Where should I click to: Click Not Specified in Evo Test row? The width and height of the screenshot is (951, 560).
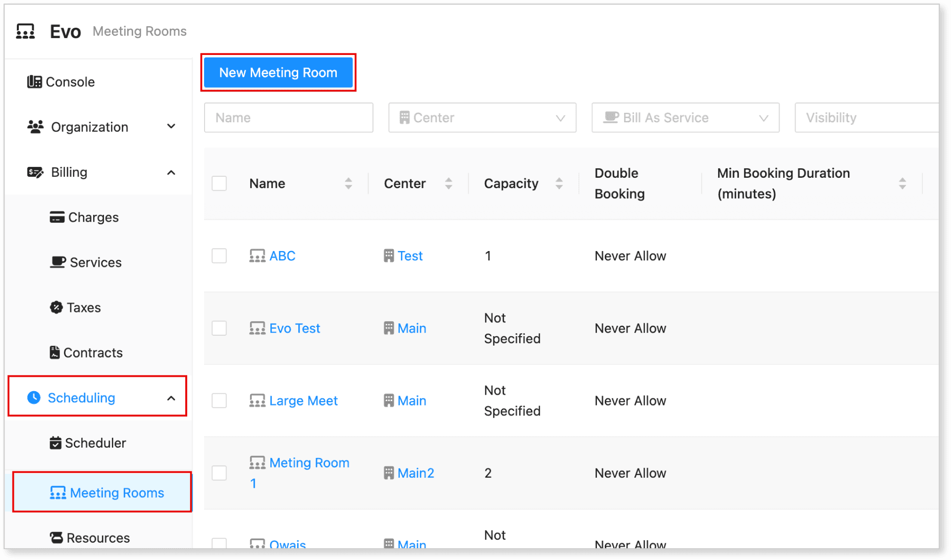[x=512, y=328]
